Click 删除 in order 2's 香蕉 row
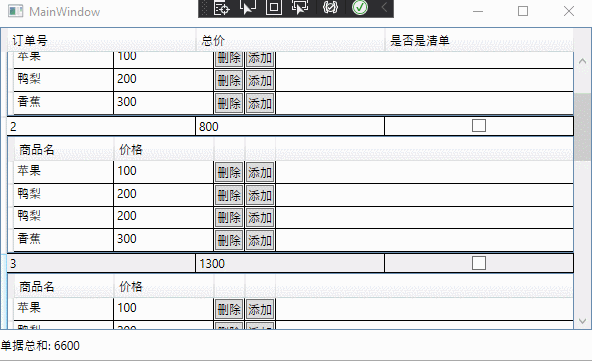Screen dimensions: 592x361 pyautogui.click(x=229, y=240)
